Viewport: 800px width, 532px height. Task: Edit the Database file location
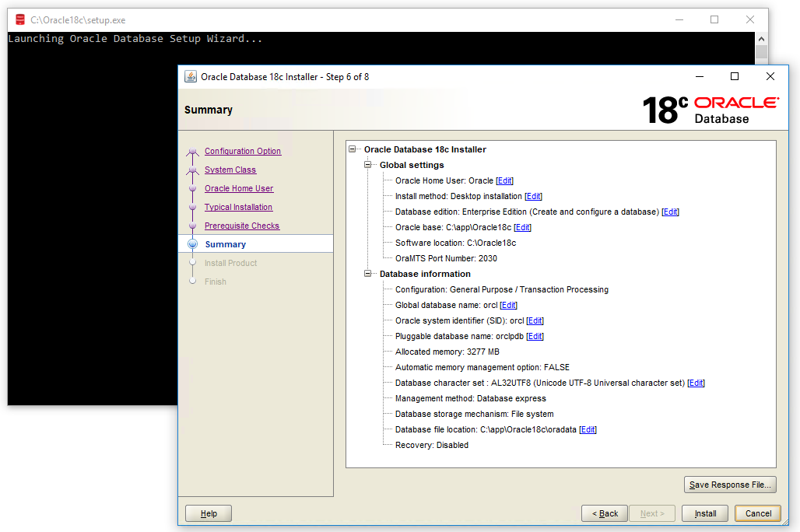pyautogui.click(x=588, y=429)
